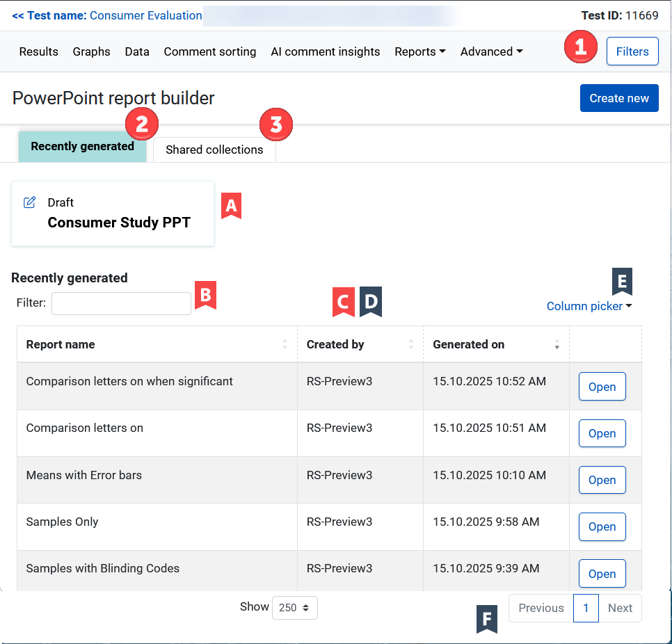Open the Advanced dropdown menu

pyautogui.click(x=491, y=51)
